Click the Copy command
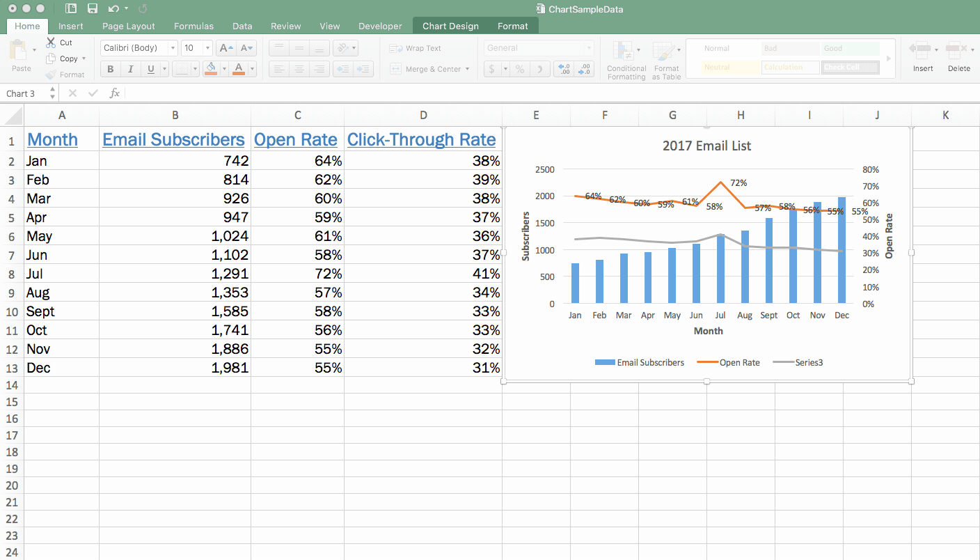This screenshot has height=560, width=980. click(x=64, y=59)
